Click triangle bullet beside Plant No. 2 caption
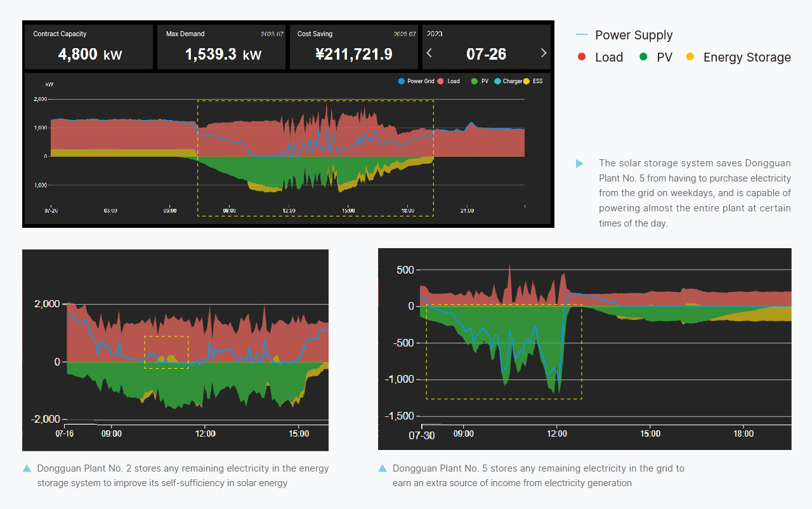 click(x=27, y=468)
